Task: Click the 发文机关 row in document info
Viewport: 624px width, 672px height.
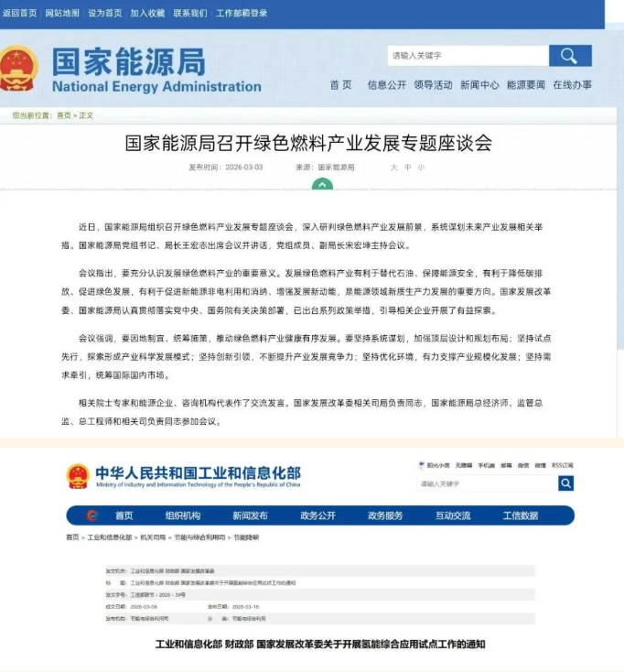Action: tap(320, 571)
